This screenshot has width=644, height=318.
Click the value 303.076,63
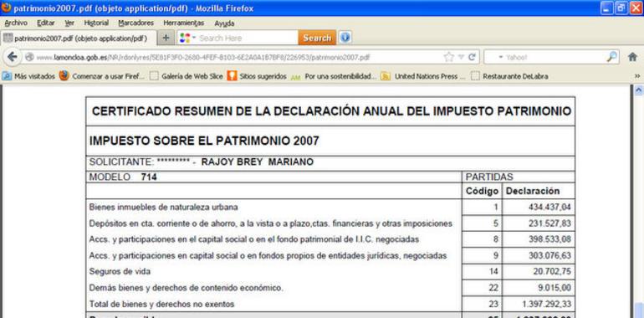549,256
